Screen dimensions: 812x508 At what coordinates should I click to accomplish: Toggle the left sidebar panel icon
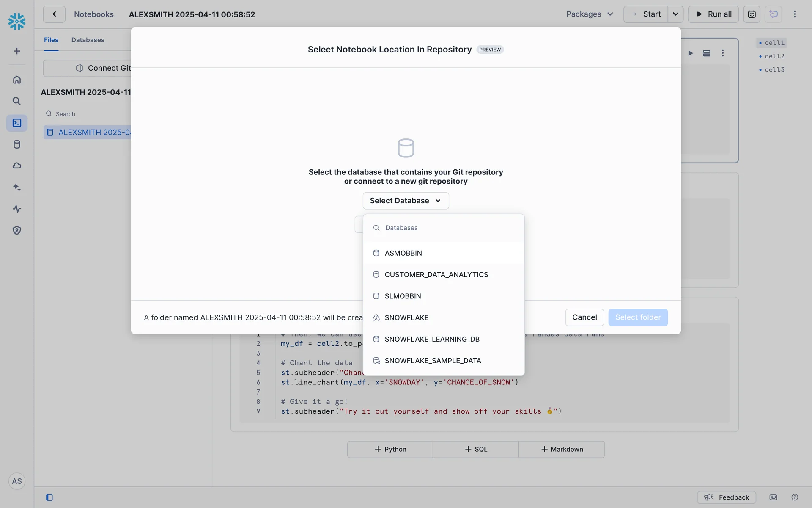click(x=49, y=497)
